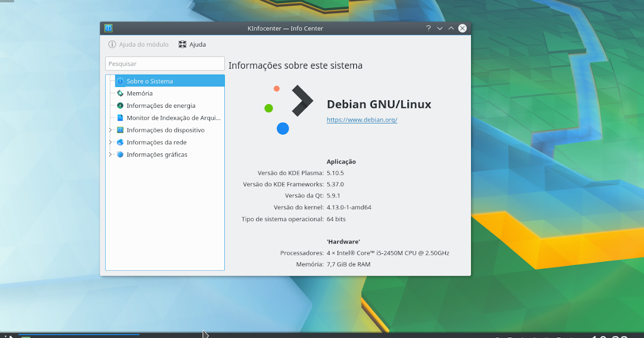Focus the Pesquisar search field
The image size is (644, 338).
coord(165,64)
